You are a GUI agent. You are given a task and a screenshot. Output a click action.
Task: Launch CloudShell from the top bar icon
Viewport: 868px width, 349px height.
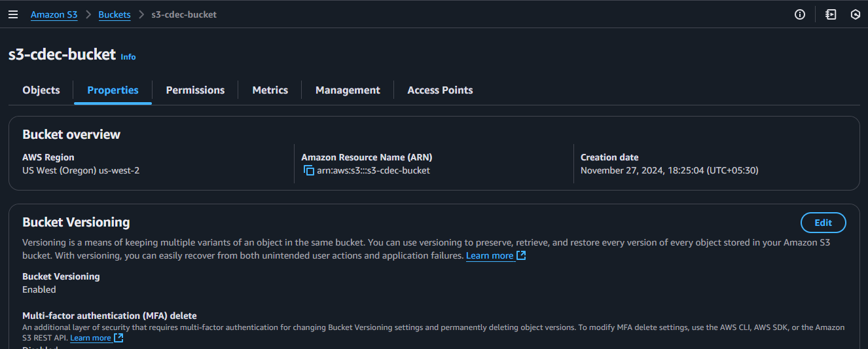tap(831, 14)
